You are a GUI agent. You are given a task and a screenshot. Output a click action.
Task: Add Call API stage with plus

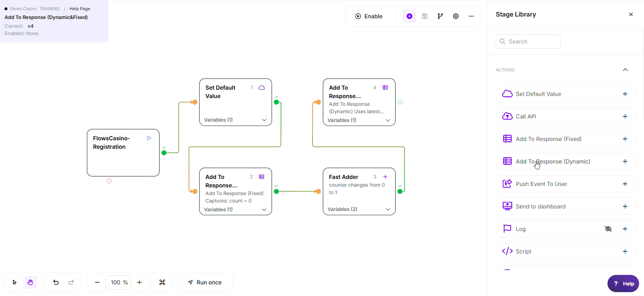625,116
